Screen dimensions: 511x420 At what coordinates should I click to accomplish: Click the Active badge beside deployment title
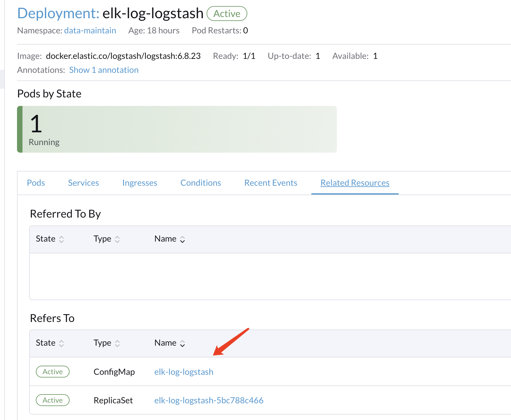tap(227, 14)
